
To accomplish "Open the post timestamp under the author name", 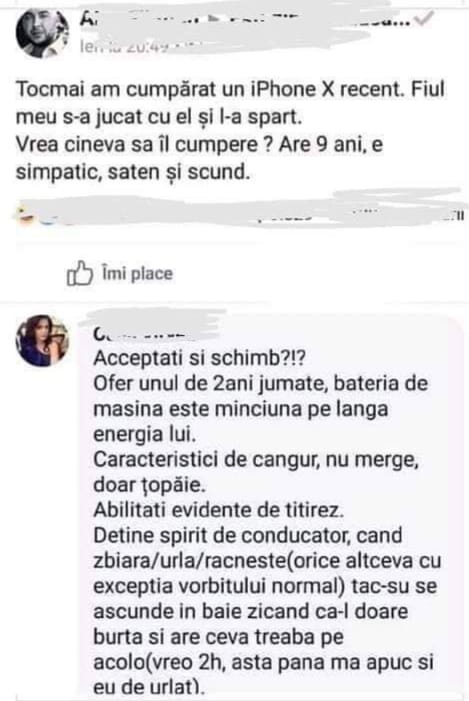I will [141, 46].
